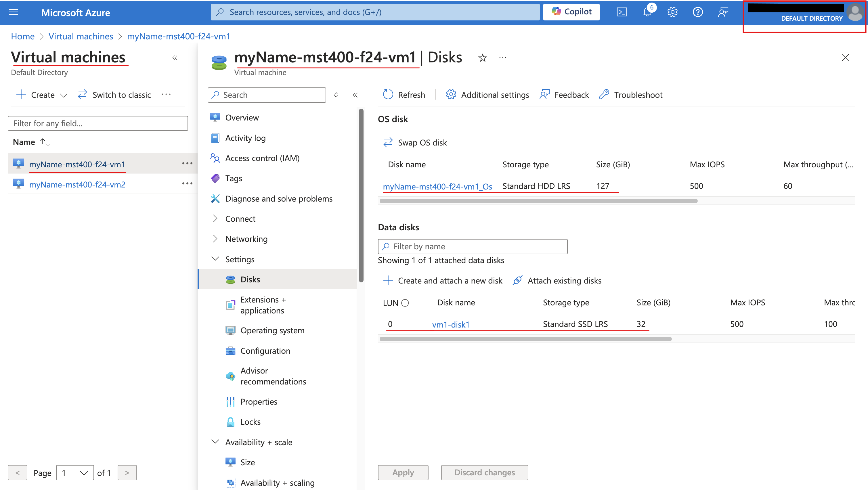The width and height of the screenshot is (868, 490).
Task: Open Additional settings for disks
Action: pos(487,95)
